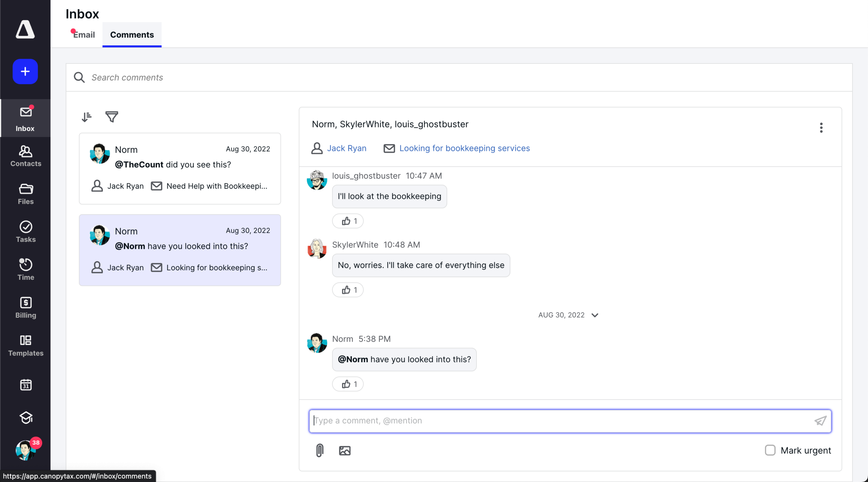
Task: Select the Comments tab
Action: tap(132, 35)
